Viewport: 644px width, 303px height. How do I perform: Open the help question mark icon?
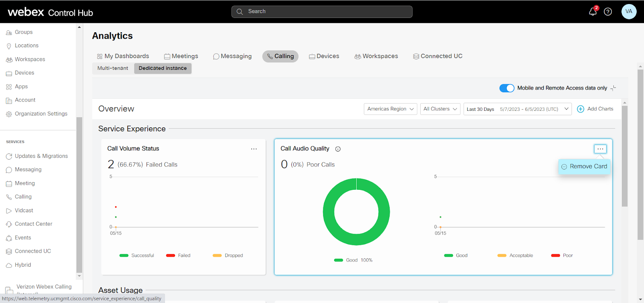(x=608, y=12)
